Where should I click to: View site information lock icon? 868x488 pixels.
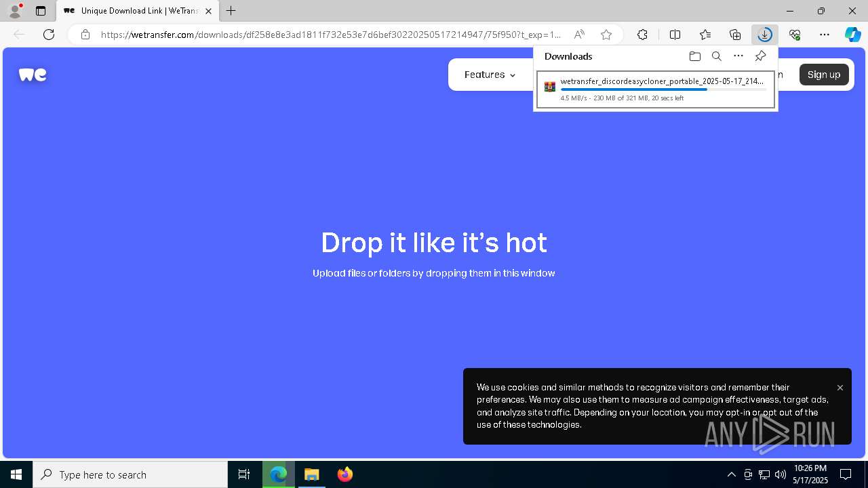click(x=85, y=35)
